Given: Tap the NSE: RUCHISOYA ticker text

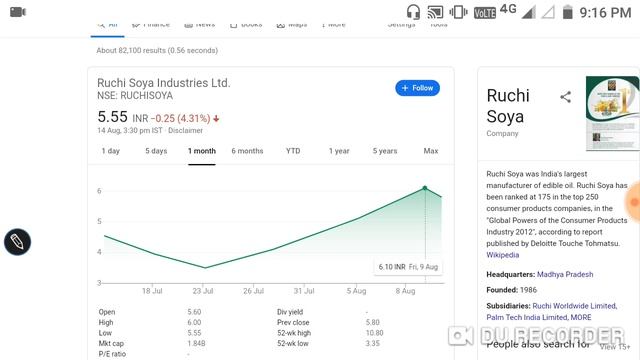Looking at the screenshot, I should pos(135,96).
